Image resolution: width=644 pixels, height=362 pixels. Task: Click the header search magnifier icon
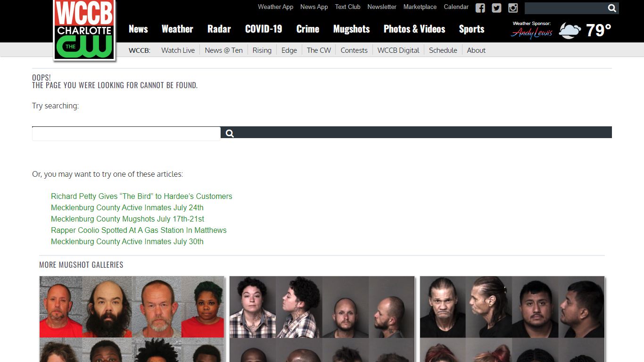612,8
